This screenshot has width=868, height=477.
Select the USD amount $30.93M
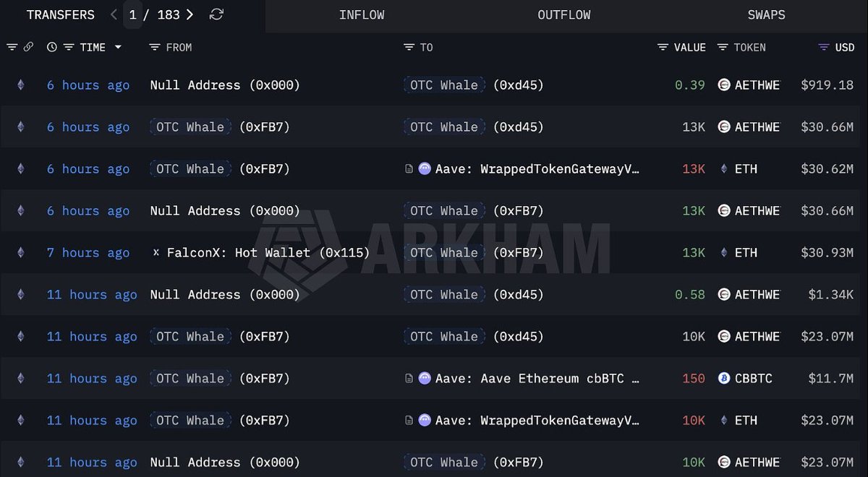[x=827, y=253]
